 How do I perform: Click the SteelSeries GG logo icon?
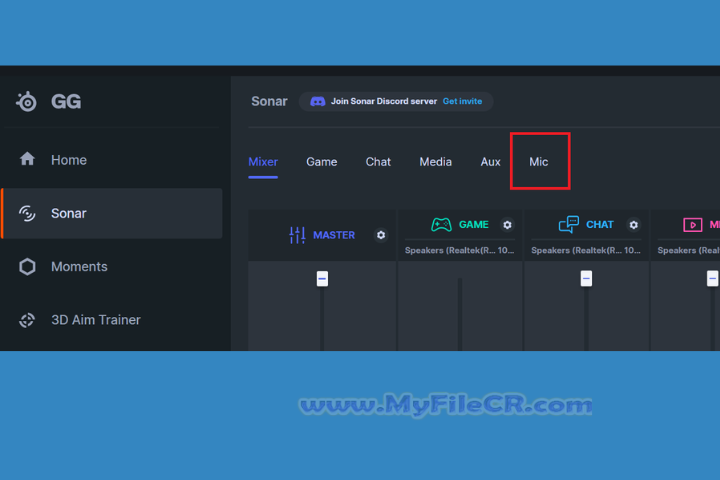[27, 102]
